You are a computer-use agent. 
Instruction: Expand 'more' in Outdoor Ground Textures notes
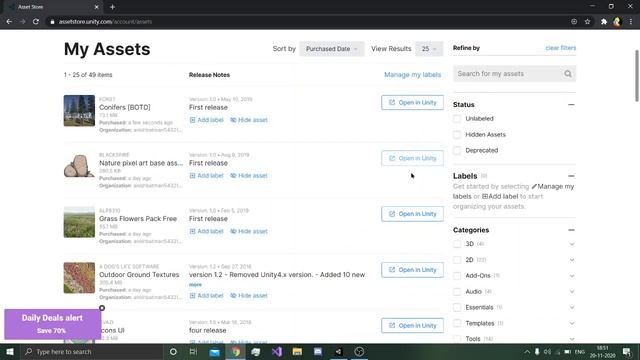pyautogui.click(x=195, y=284)
